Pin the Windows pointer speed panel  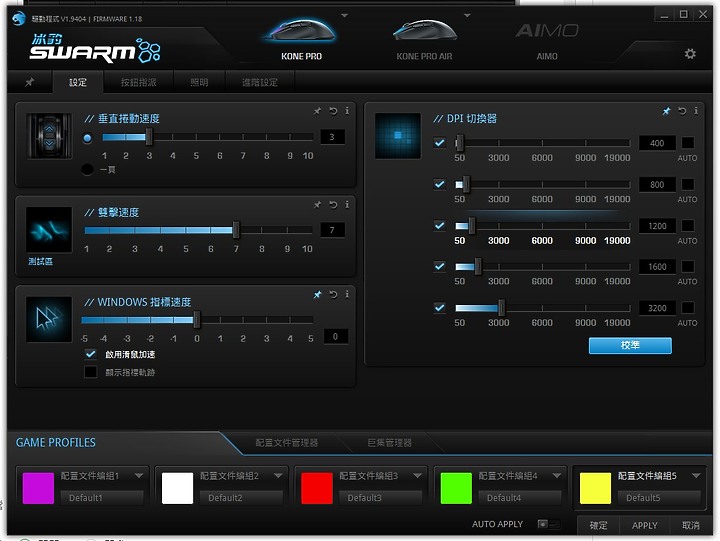(x=317, y=294)
